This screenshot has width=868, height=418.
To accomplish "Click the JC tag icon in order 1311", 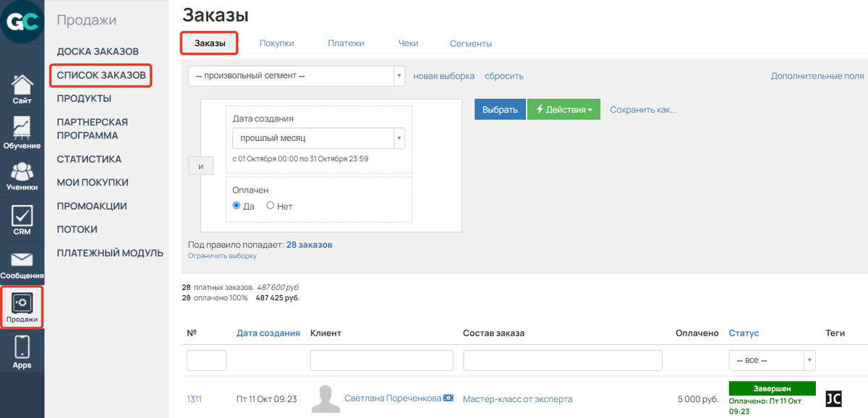I will coord(833,398).
